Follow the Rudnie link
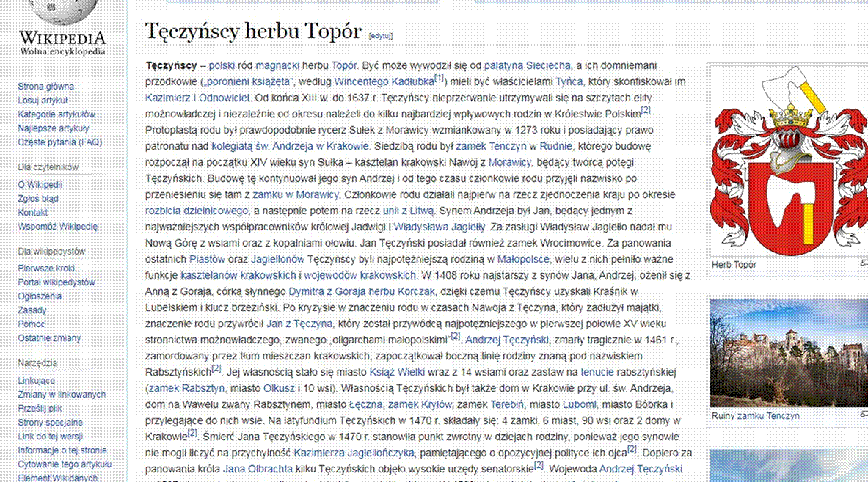The width and height of the screenshot is (868, 482). click(x=555, y=146)
